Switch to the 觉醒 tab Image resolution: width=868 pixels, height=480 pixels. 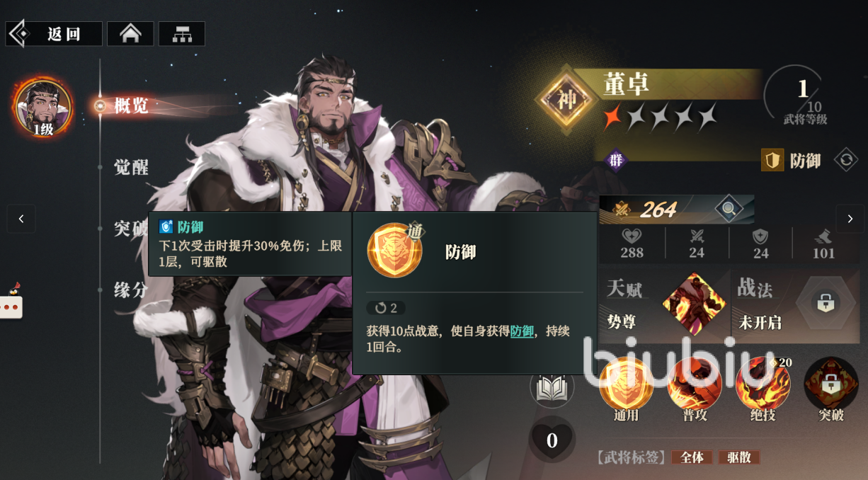click(131, 168)
